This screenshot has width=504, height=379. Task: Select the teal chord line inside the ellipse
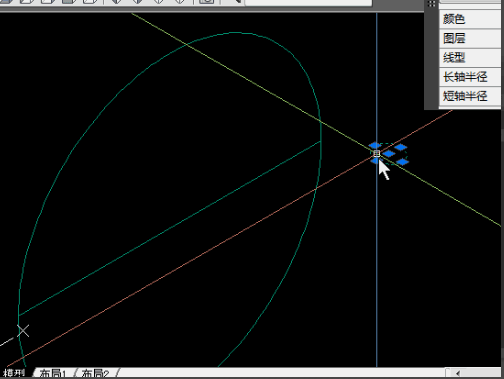tap(169, 229)
